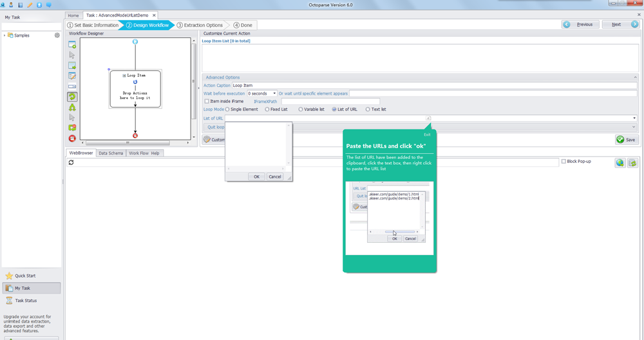Click OK in the URL list popup
The height and width of the screenshot is (340, 644).
point(256,176)
